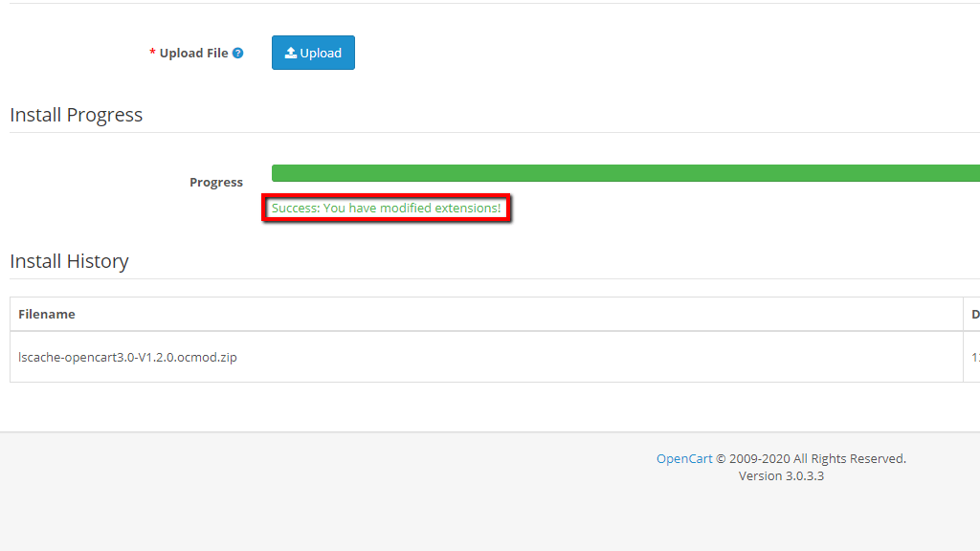This screenshot has height=551, width=980.
Task: Select the Success: You have modified extensions message
Action: coord(387,208)
